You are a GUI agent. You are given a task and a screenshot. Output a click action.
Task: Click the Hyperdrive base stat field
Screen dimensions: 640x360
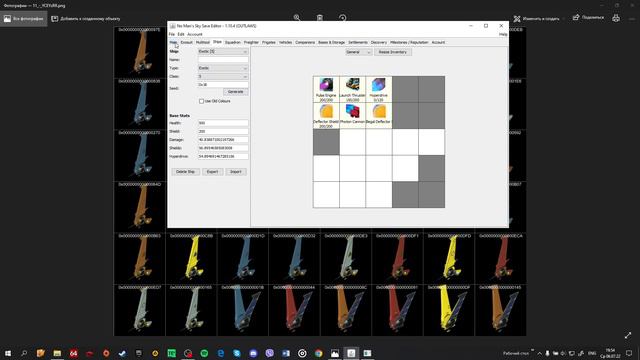tap(223, 156)
